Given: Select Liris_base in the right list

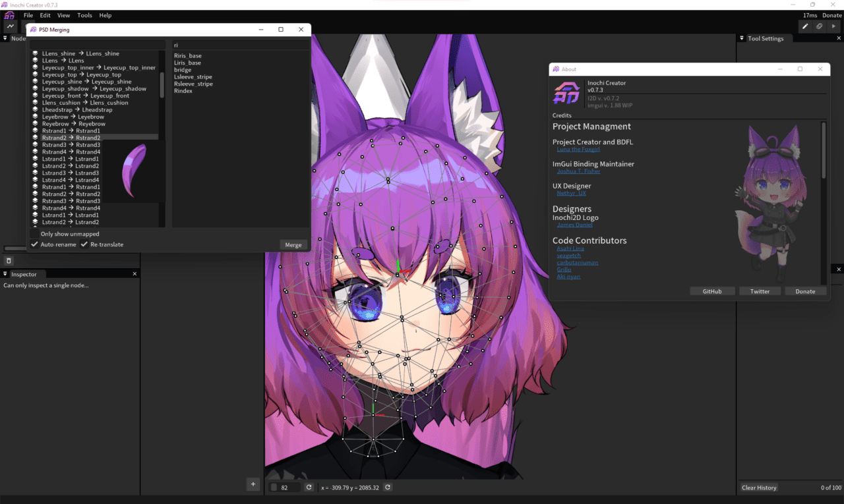Looking at the screenshot, I should 187,63.
